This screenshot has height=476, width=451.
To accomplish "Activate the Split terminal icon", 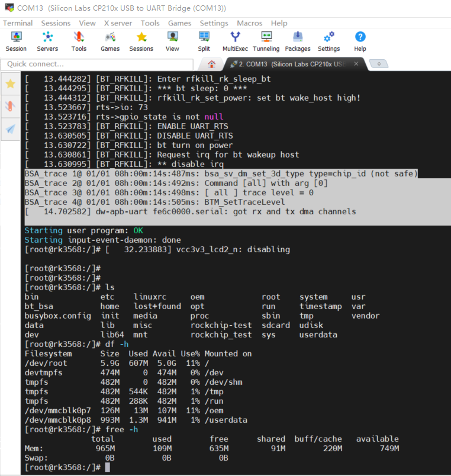I will (204, 41).
